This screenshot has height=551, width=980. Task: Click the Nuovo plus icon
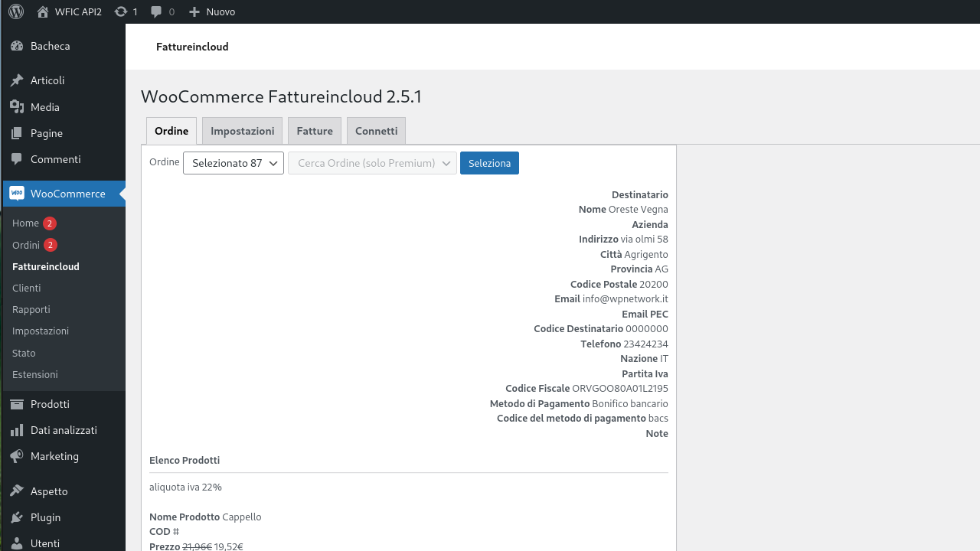pos(194,11)
